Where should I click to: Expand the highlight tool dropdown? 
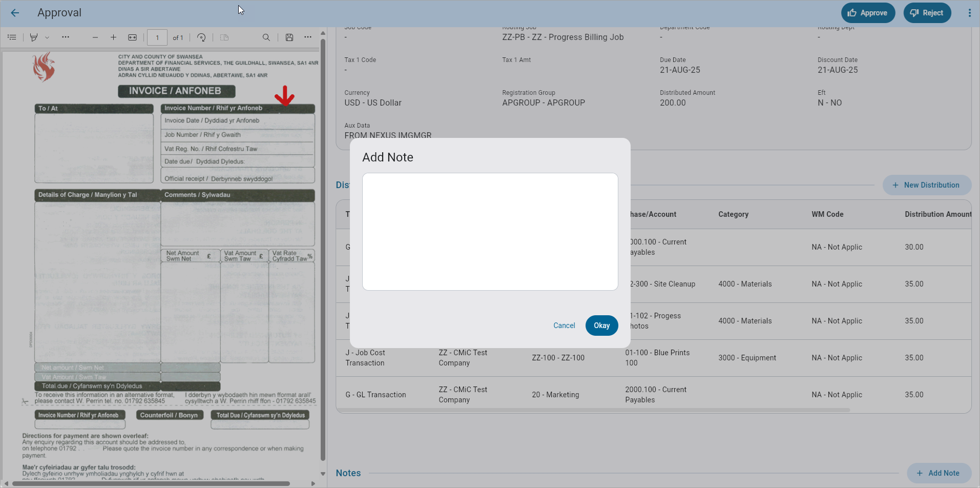point(47,37)
